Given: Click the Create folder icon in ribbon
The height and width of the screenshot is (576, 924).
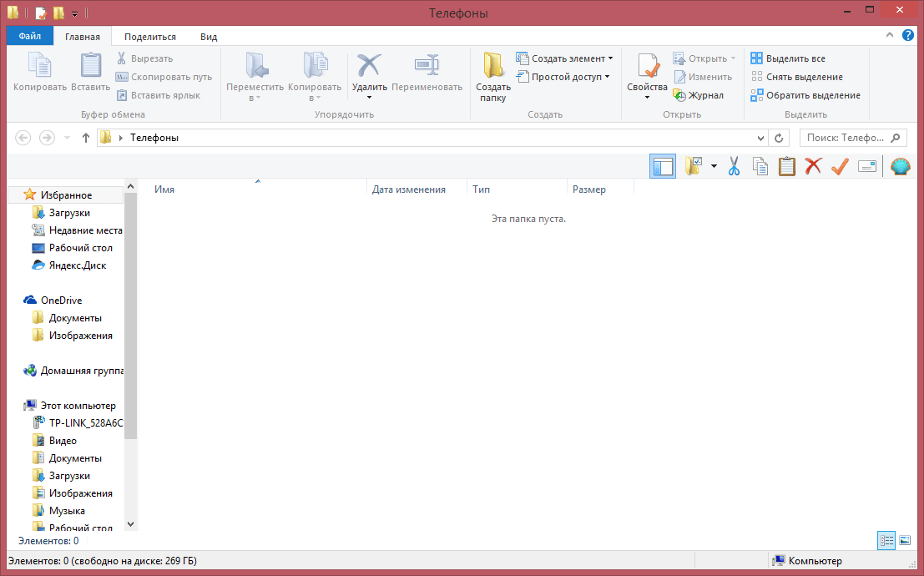Looking at the screenshot, I should tap(493, 76).
